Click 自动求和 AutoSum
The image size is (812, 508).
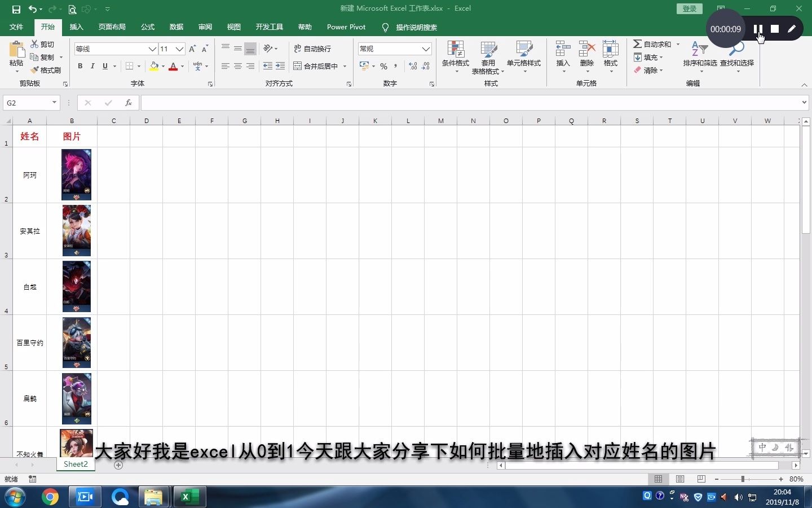pos(652,44)
